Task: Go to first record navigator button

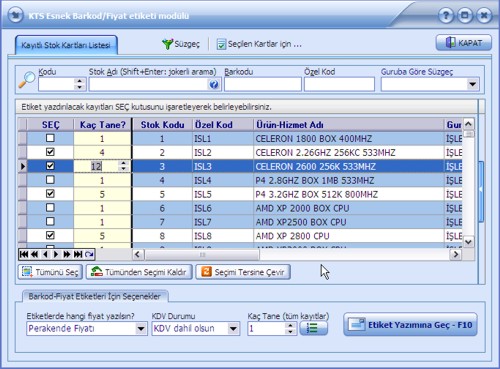Action: coord(24,255)
